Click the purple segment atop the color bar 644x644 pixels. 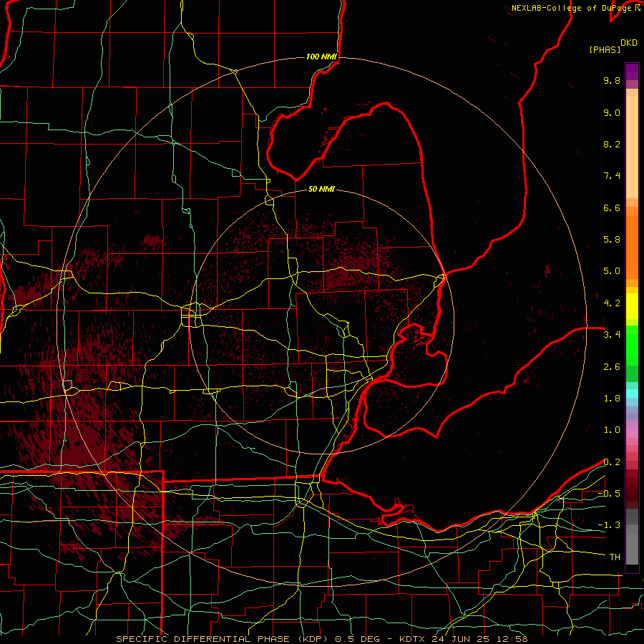pos(632,72)
